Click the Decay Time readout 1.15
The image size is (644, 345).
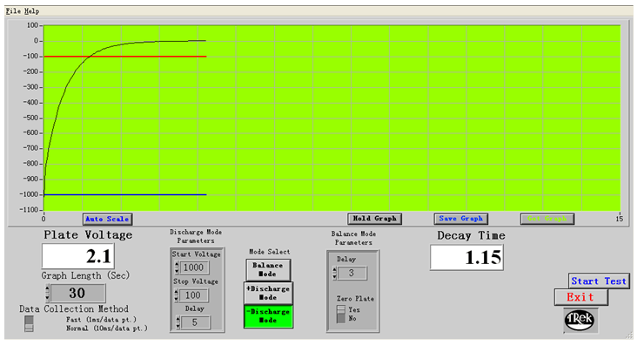[x=466, y=257]
